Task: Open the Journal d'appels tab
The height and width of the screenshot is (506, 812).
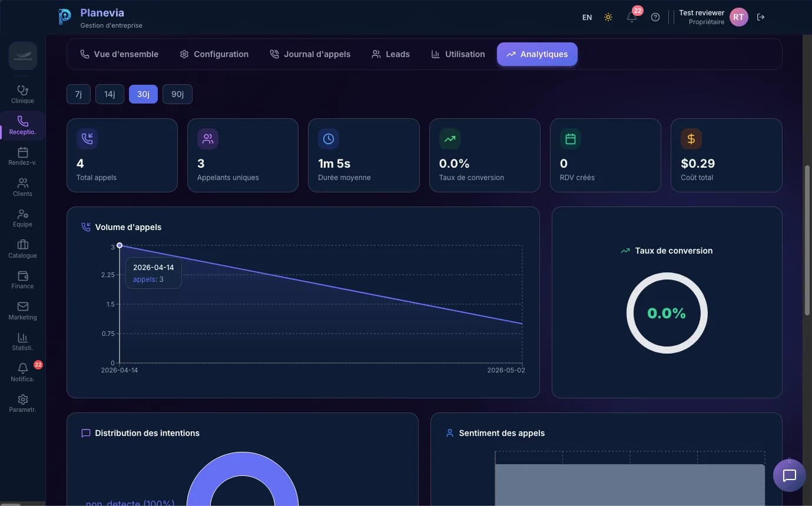Action: tap(310, 54)
